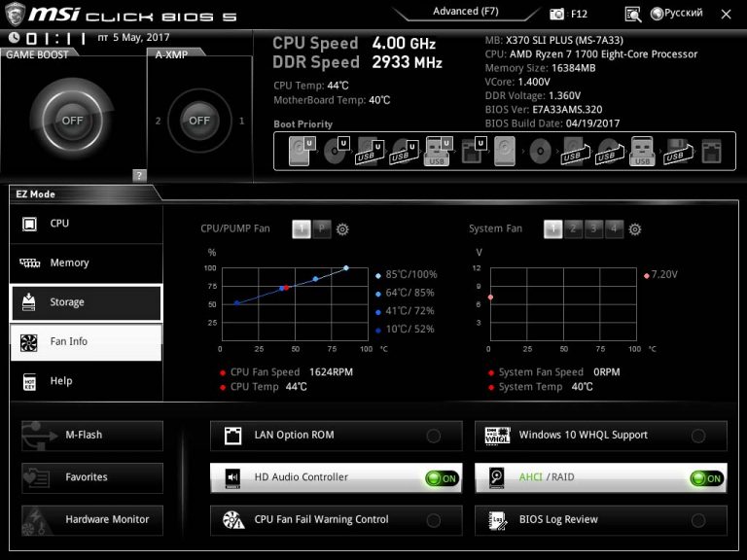Open the Storage section

(x=87, y=302)
